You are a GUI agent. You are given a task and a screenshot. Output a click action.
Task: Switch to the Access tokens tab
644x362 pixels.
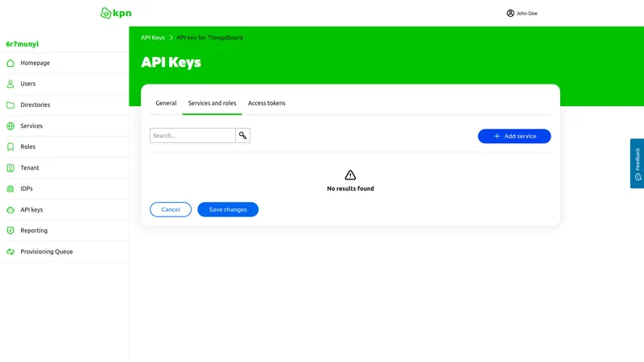coord(266,103)
